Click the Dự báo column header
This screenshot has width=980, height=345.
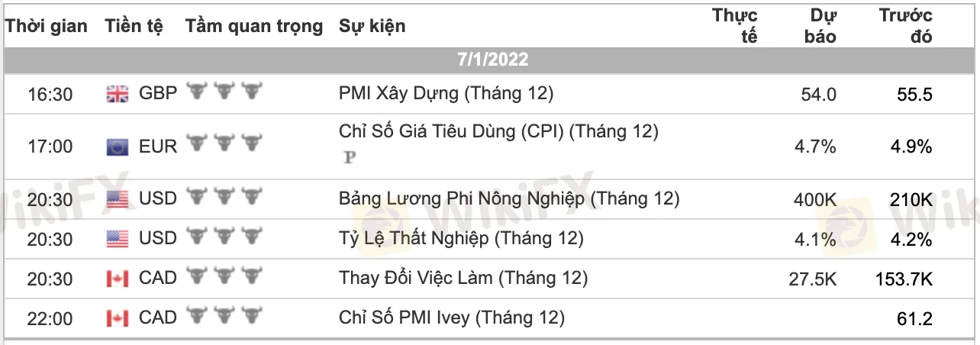click(x=820, y=26)
